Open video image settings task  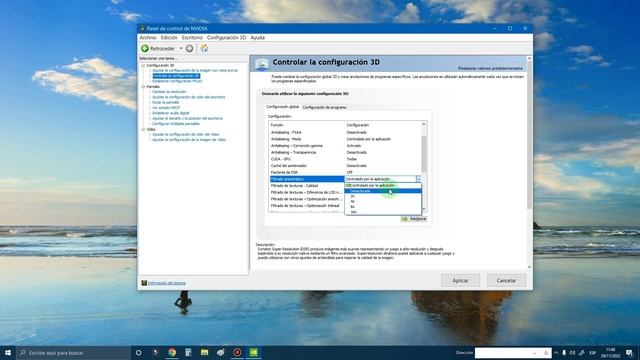189,140
